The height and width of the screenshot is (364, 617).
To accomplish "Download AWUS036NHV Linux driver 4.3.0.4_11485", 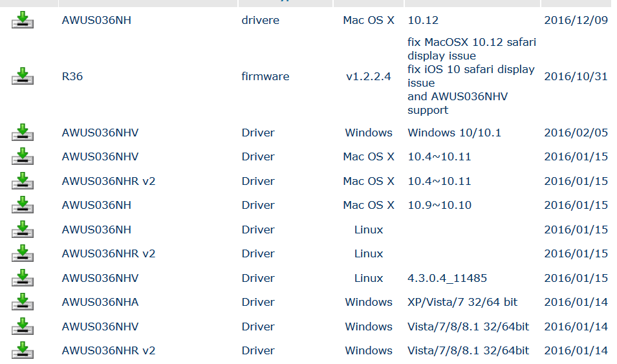I will click(x=23, y=278).
